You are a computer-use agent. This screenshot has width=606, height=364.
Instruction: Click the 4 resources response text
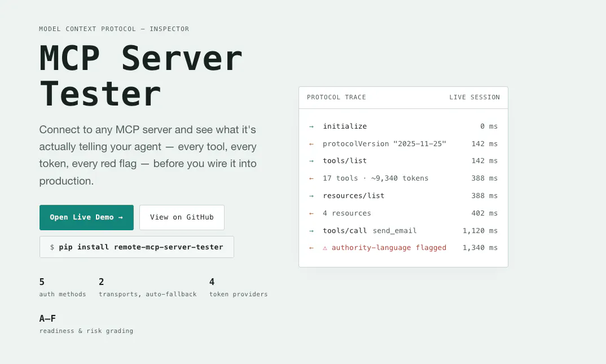[x=346, y=213]
